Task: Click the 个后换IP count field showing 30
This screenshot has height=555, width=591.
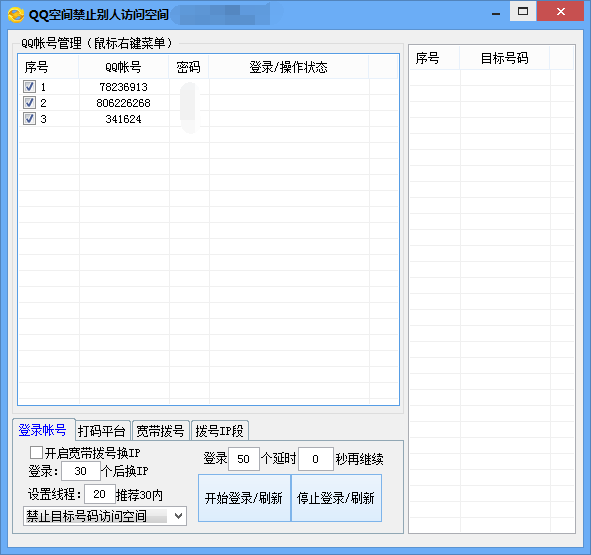Action: [81, 471]
